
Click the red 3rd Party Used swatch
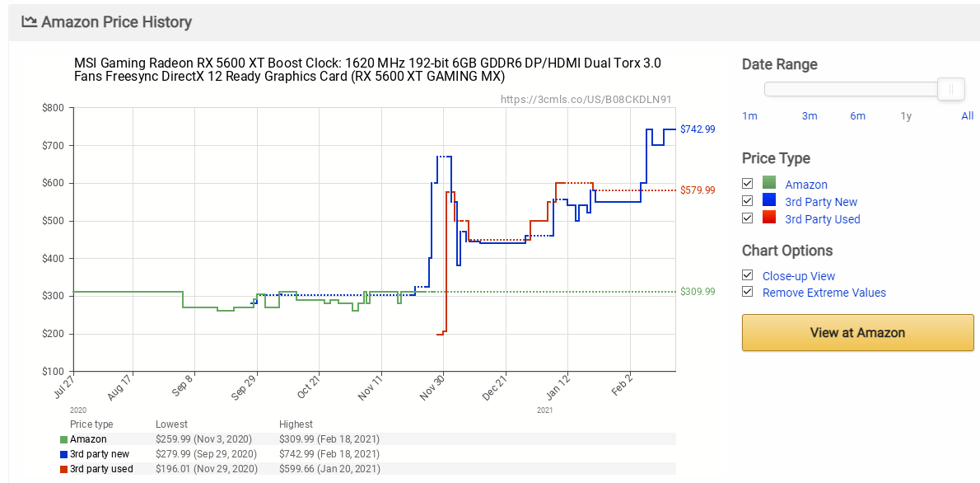coord(768,218)
